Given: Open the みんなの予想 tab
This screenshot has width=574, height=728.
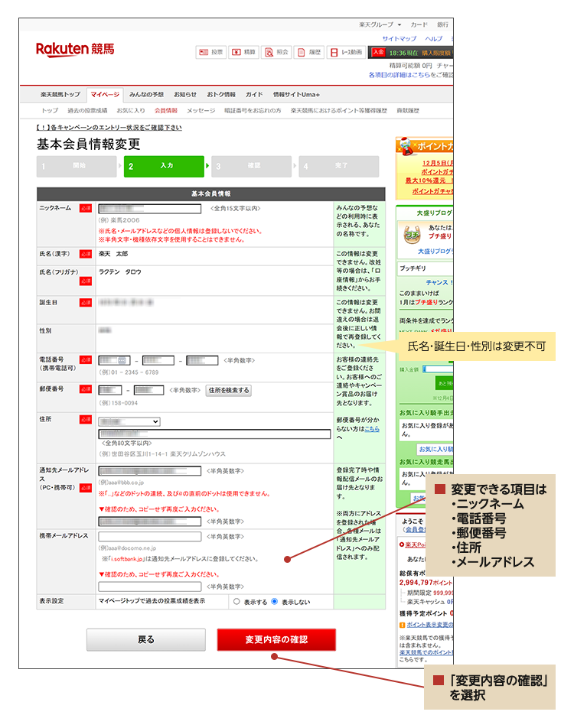Looking at the screenshot, I should [146, 95].
